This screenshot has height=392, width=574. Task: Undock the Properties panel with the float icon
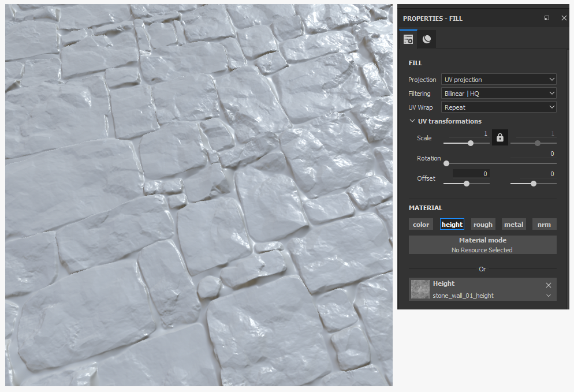(x=546, y=18)
